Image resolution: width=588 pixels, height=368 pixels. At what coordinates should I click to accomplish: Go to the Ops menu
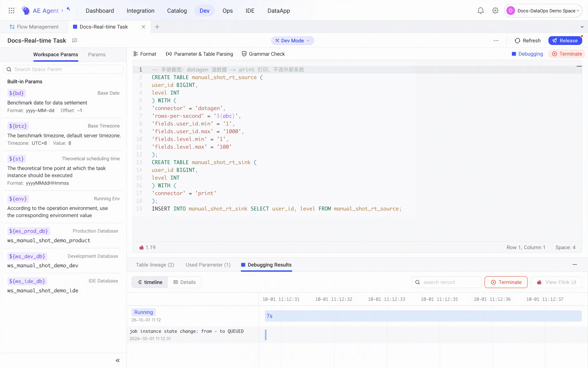click(x=227, y=11)
